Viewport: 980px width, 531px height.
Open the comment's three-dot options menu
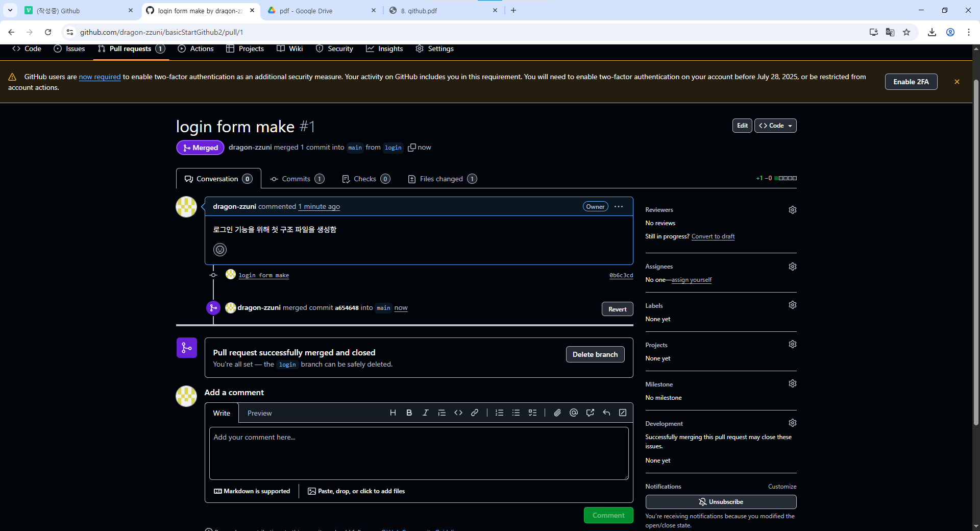[619, 207]
